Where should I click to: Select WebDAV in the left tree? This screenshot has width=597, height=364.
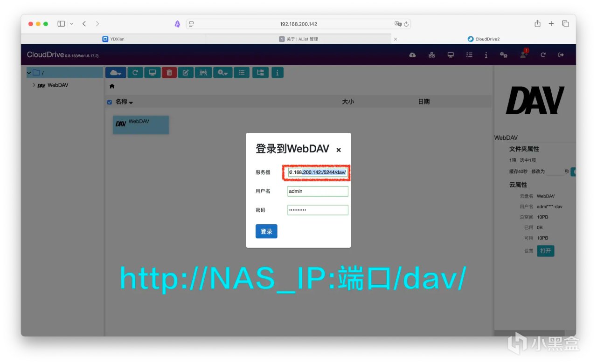coord(58,85)
